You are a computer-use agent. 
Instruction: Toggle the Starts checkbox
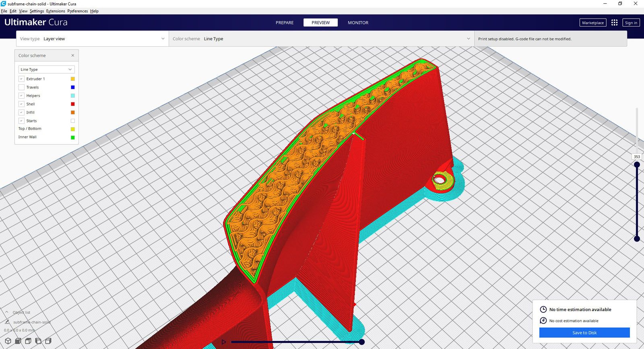[21, 121]
